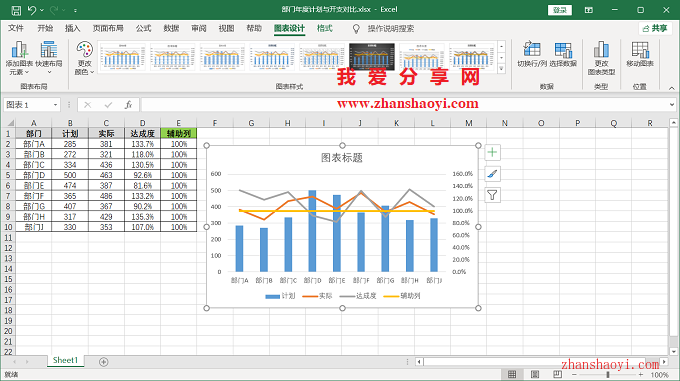680x381 pixels.
Task: Open 更改颜色 palette dropdown
Action: pyautogui.click(x=84, y=58)
